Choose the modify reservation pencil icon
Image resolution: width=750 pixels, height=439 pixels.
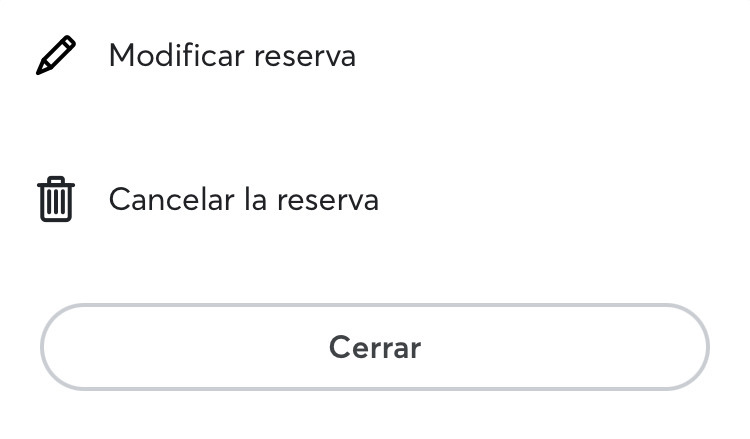pos(56,55)
